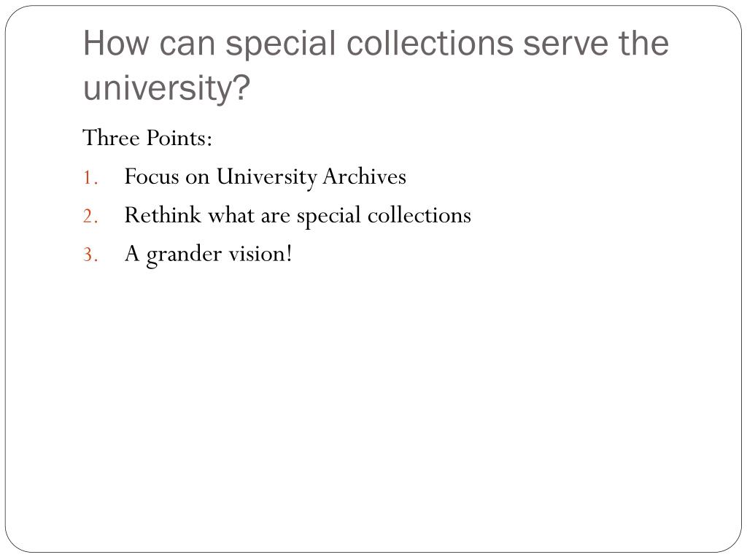This screenshot has height=560, width=747.
Task: Click "special collections" in the second list item
Action: coord(384,217)
